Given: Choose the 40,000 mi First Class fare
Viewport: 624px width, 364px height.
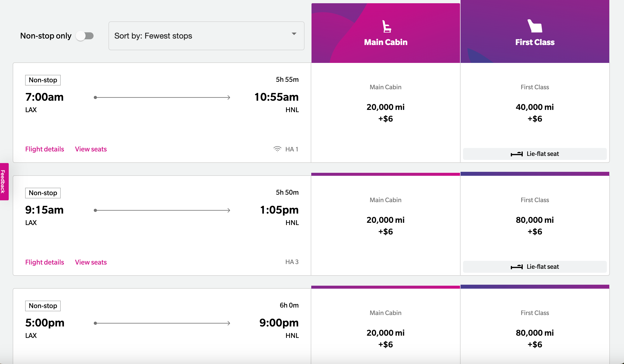Looking at the screenshot, I should (x=535, y=113).
